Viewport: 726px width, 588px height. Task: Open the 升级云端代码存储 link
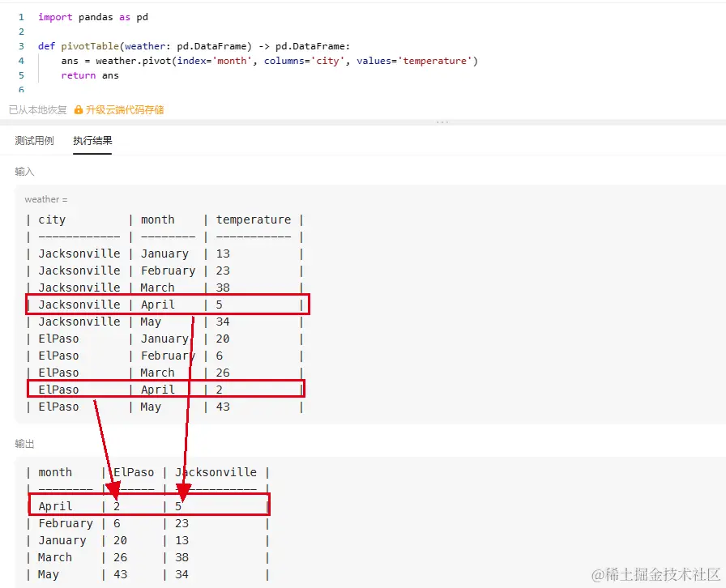tap(125, 109)
